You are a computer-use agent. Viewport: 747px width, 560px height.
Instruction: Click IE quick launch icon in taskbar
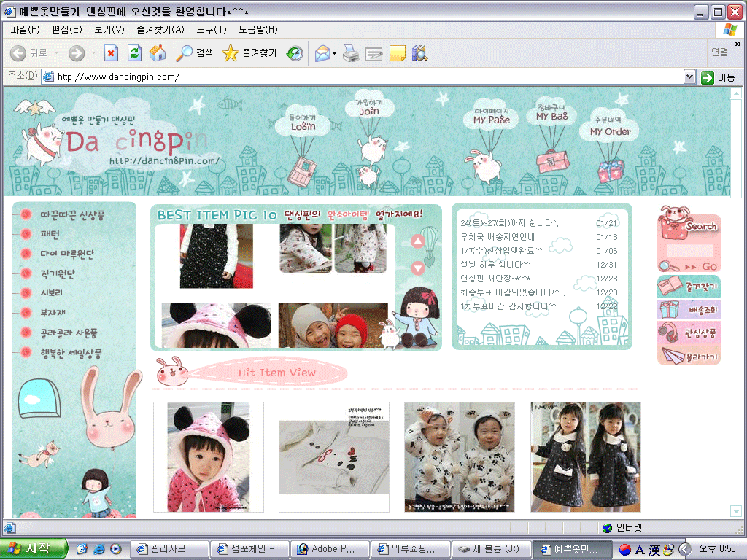point(98,549)
